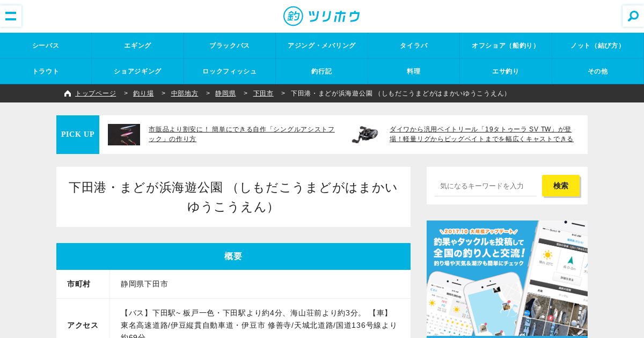
Task: Click the assist hook lure thumbnail
Action: (124, 135)
